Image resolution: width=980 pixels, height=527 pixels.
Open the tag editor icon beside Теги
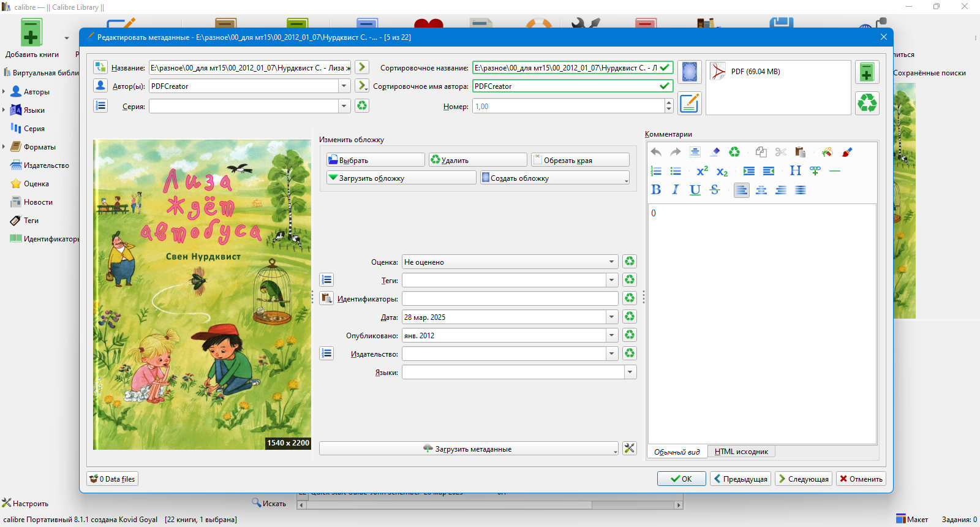coord(326,280)
